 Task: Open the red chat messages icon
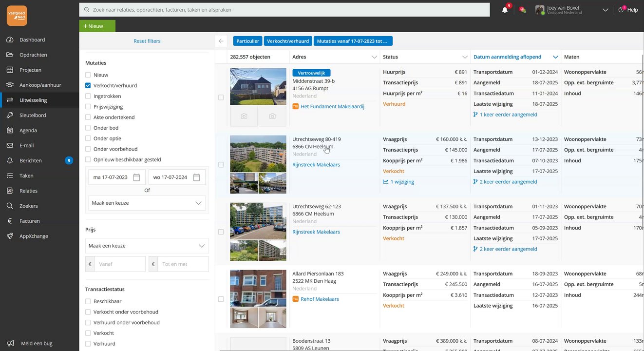522,10
